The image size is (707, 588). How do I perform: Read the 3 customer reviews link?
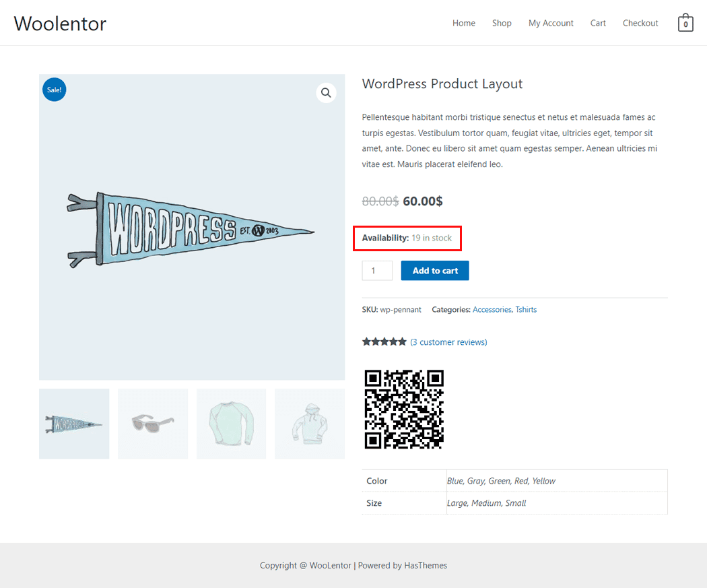[x=448, y=342]
